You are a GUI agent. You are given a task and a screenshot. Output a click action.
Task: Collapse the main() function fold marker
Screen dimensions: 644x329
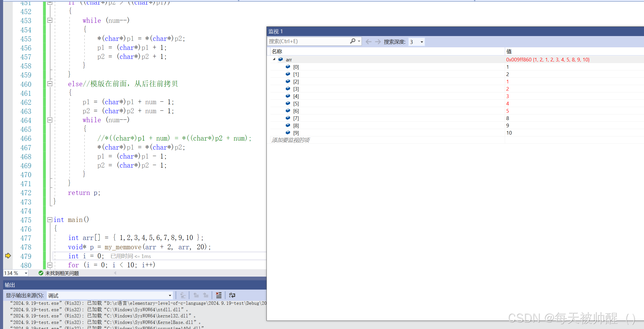click(x=50, y=219)
